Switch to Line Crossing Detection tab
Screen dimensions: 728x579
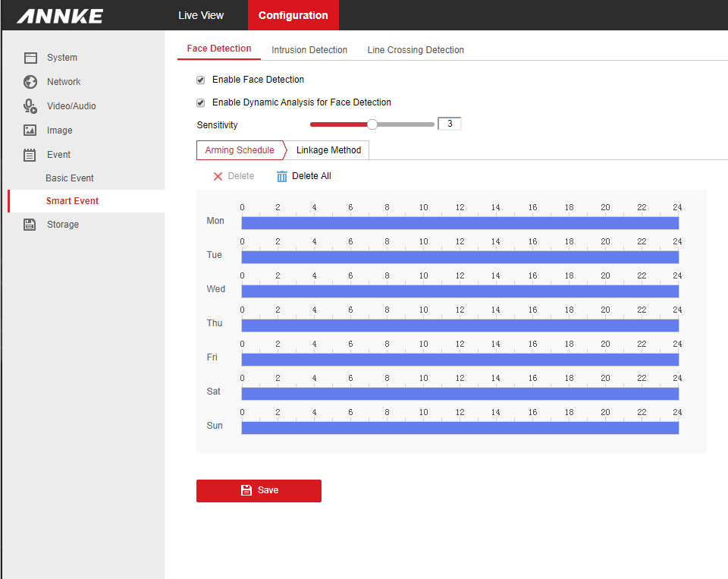click(x=416, y=50)
